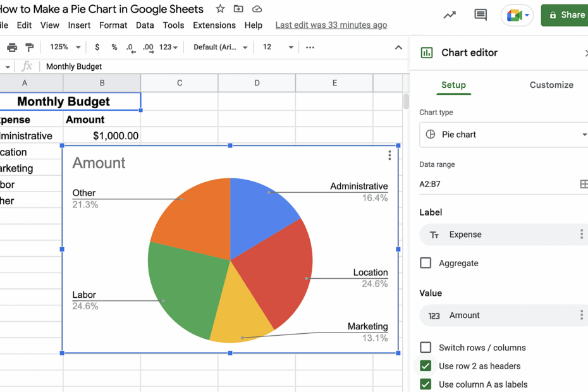Open the Format menu
This screenshot has width=588, height=392.
113,25
